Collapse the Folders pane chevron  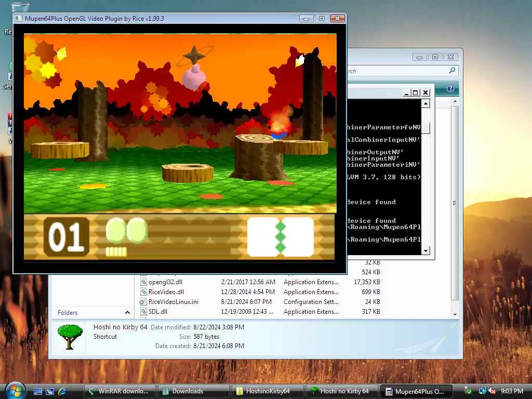[127, 312]
